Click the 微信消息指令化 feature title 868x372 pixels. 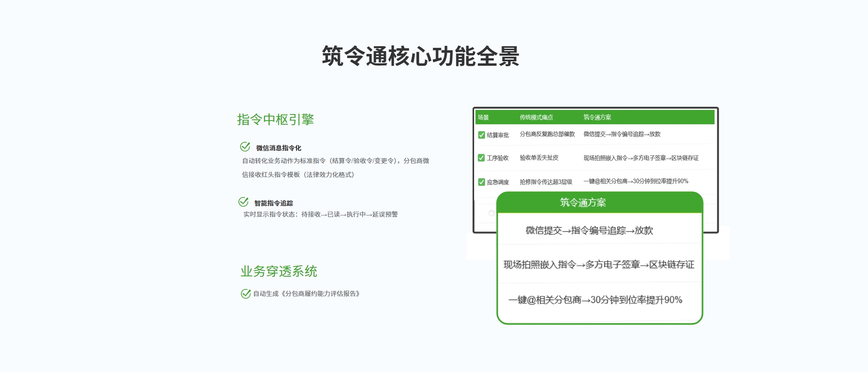point(279,148)
